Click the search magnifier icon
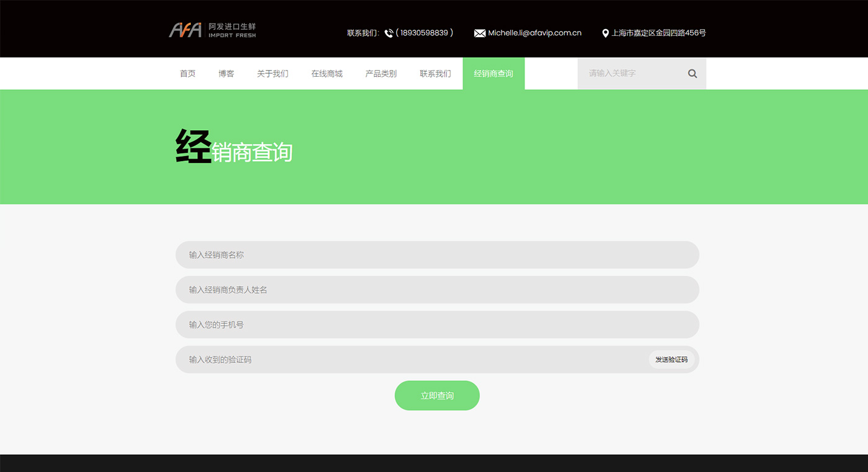 click(692, 74)
